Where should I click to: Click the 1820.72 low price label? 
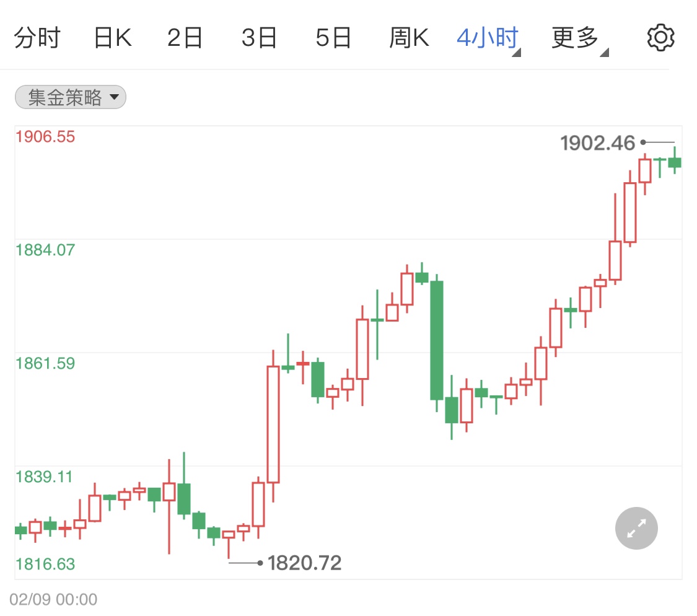click(305, 563)
